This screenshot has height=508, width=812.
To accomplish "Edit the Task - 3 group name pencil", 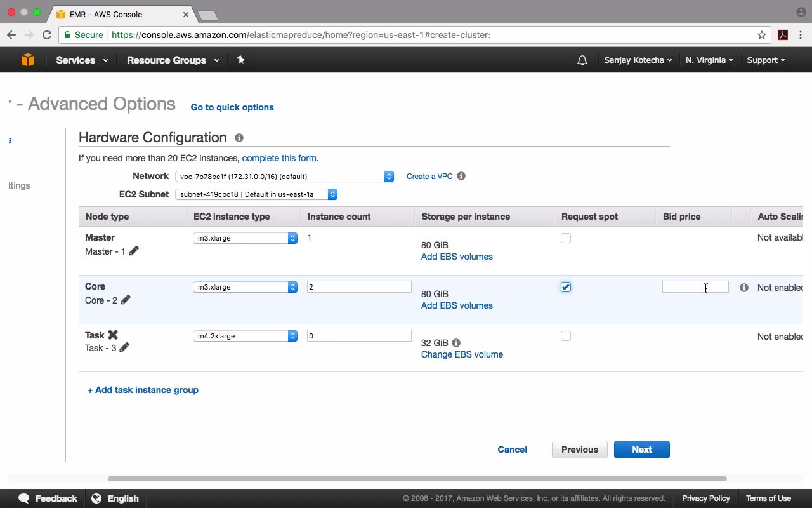I will (124, 347).
